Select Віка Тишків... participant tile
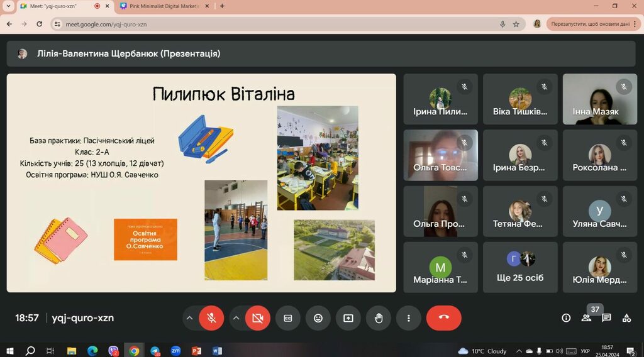Screen dimensions: 644x357 coord(520,99)
